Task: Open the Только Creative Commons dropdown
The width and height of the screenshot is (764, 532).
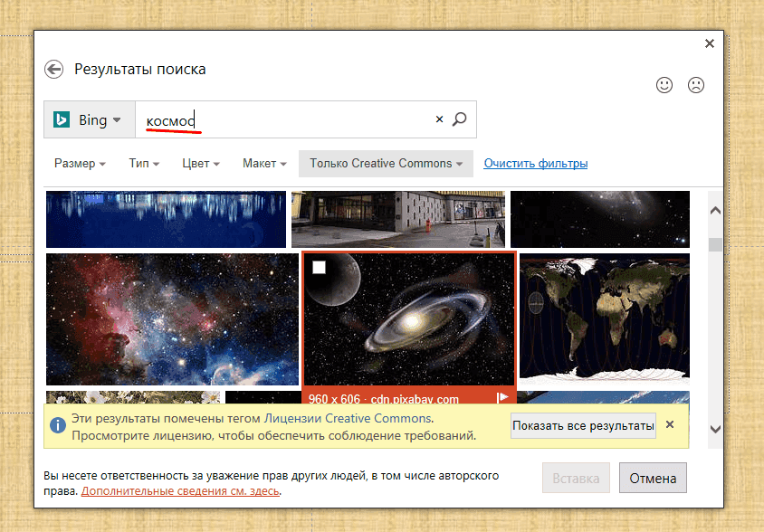Action: pos(385,163)
